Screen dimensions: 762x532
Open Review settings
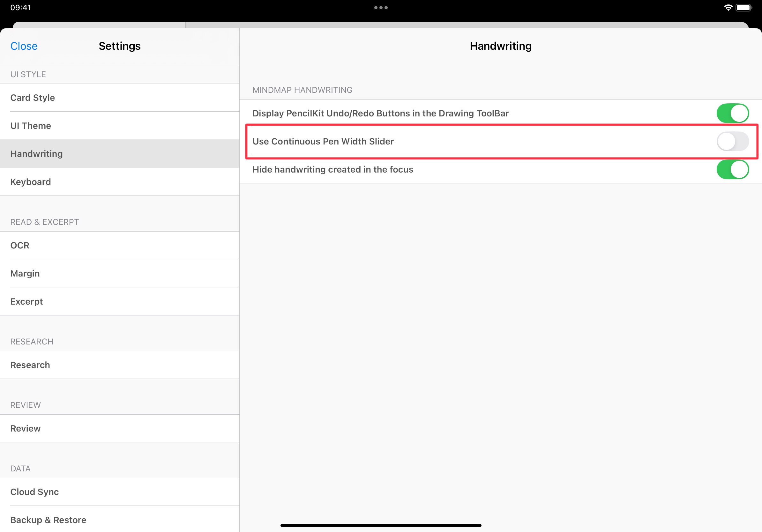point(119,429)
